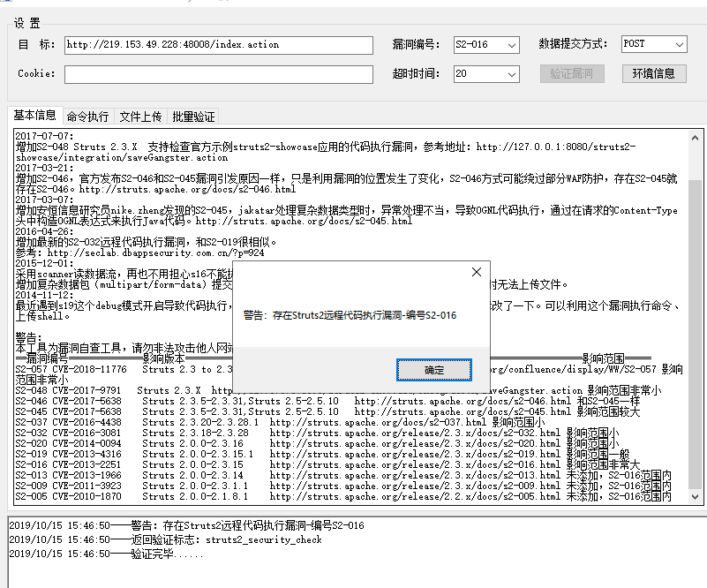The image size is (707, 588).
Task: Click the log line 返回验证标志: struts2_security_check
Action: [x=165, y=539]
